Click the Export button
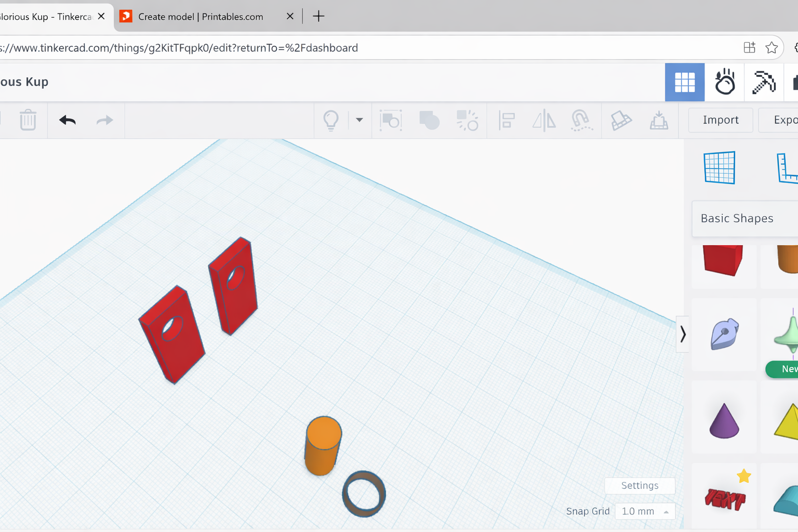Screen dimensions: 798x532 779,120
